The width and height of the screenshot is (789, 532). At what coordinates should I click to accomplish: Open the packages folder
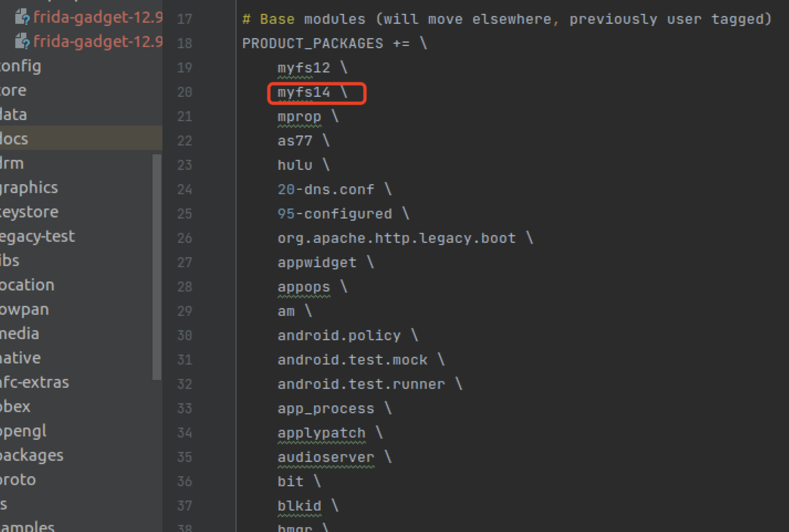tap(31, 455)
